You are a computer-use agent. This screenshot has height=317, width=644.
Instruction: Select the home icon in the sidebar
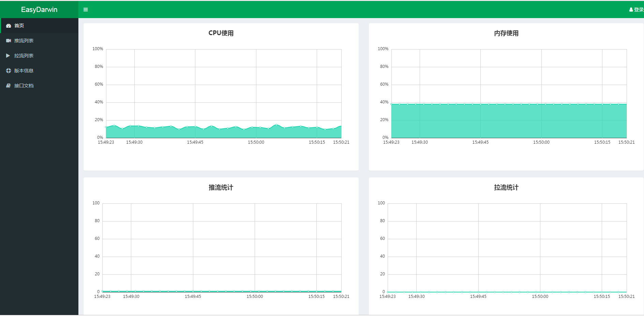tap(9, 25)
